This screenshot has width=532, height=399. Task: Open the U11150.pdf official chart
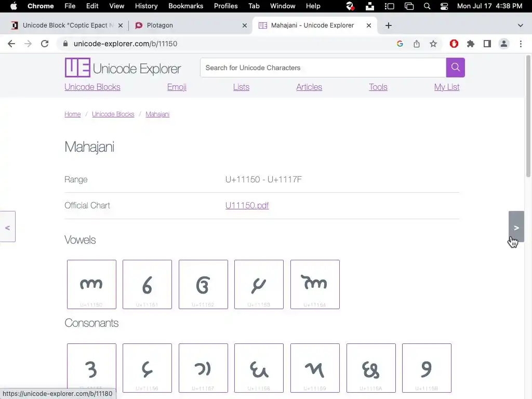(247, 206)
